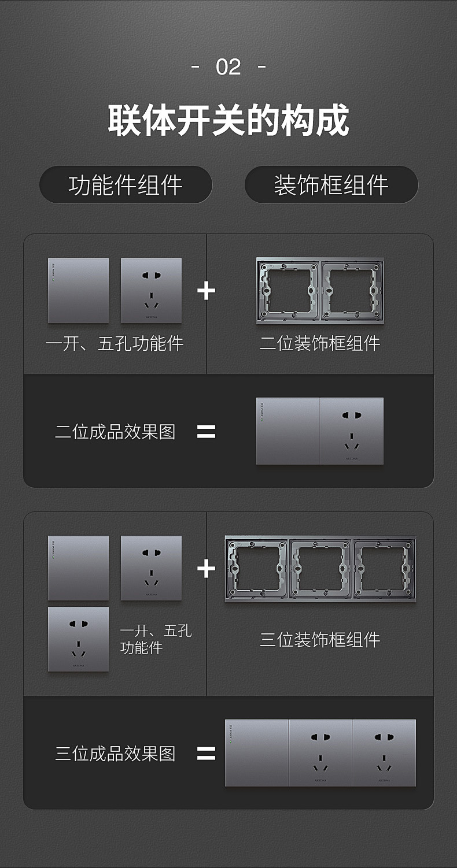Select the upper socket in lower section

click(x=151, y=568)
